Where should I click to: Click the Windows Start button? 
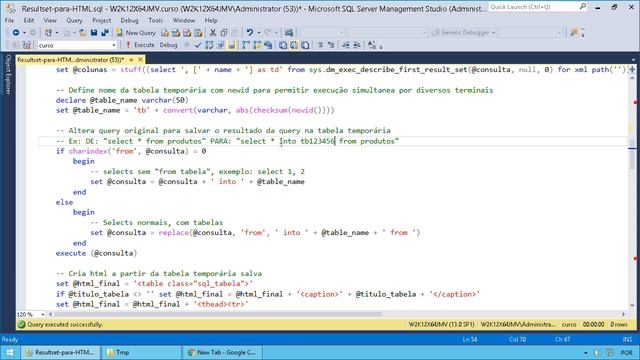(x=9, y=353)
